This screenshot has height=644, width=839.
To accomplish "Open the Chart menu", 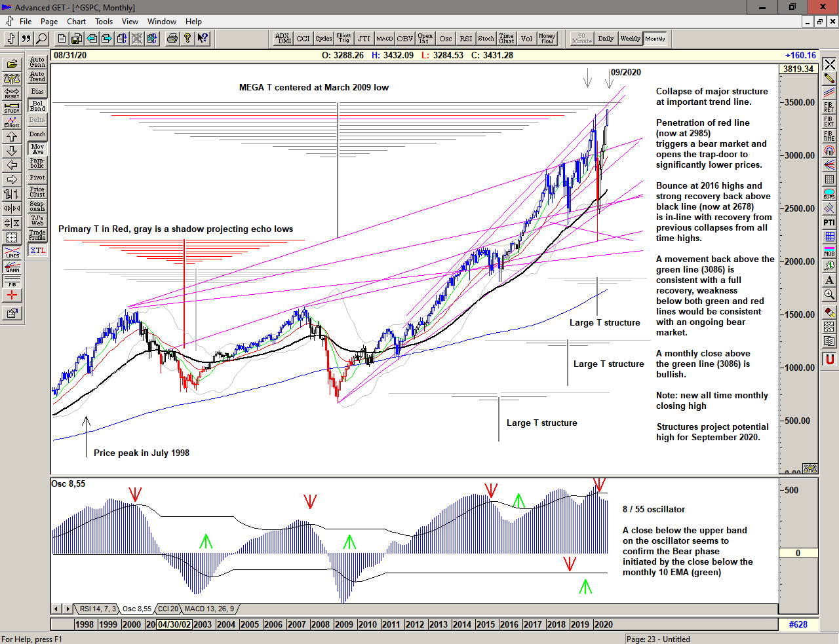I will tap(76, 22).
